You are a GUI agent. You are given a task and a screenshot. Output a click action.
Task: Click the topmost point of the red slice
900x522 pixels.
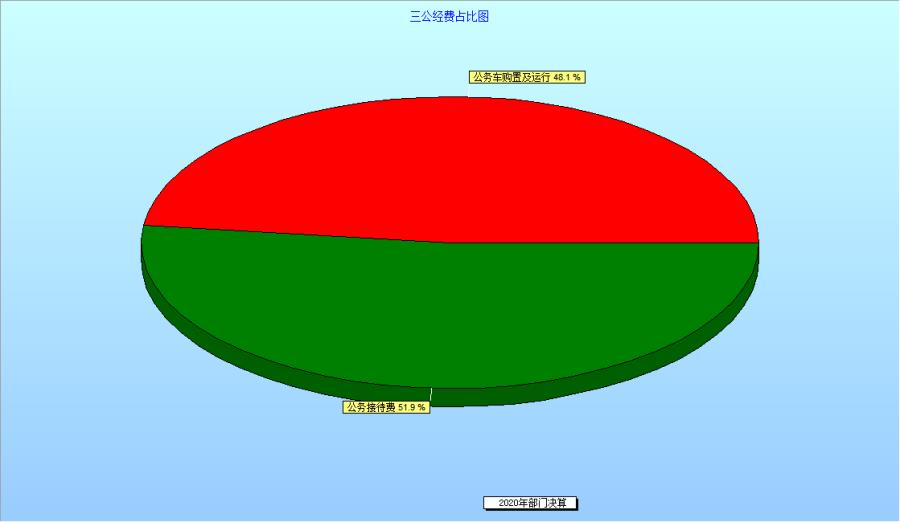click(450, 98)
